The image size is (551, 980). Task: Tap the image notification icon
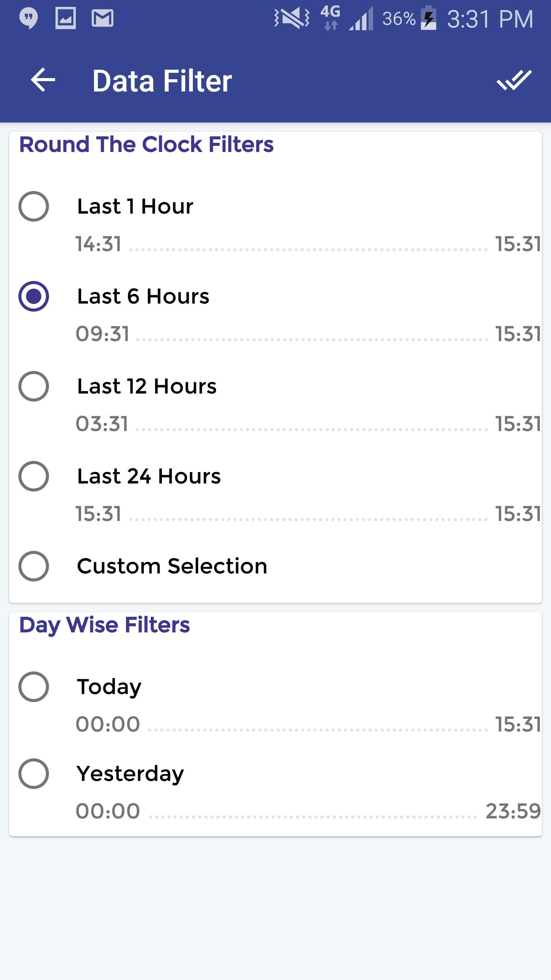[x=65, y=18]
